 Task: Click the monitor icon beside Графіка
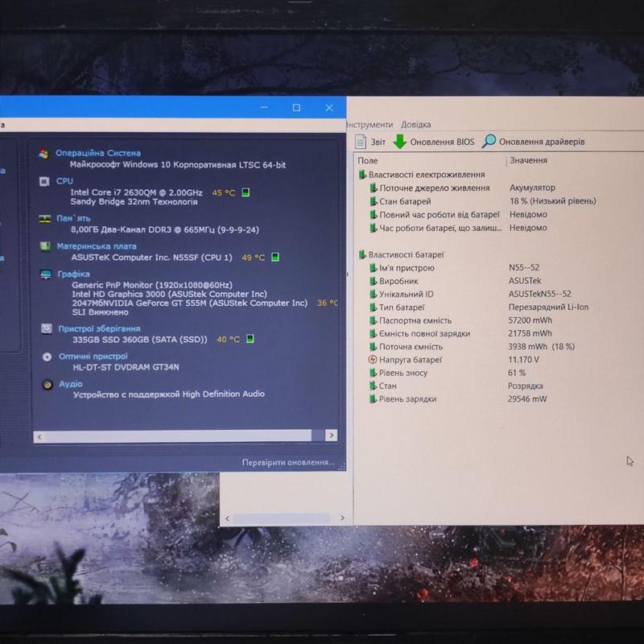(x=46, y=275)
